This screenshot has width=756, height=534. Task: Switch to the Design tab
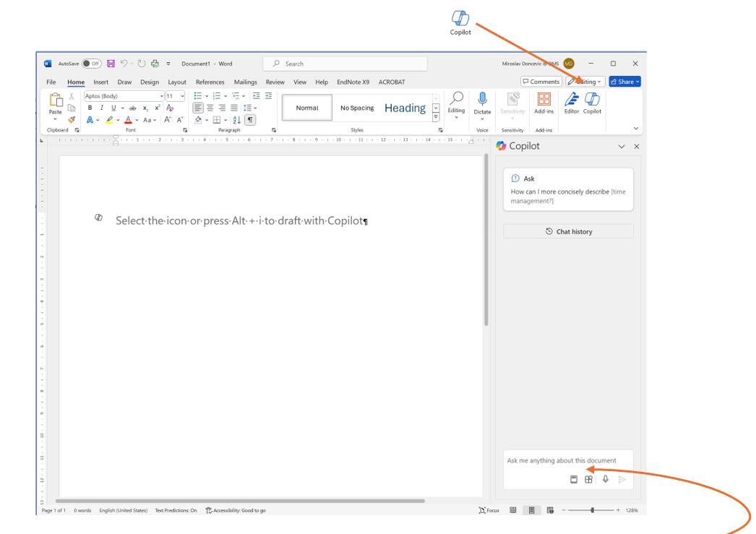[150, 82]
